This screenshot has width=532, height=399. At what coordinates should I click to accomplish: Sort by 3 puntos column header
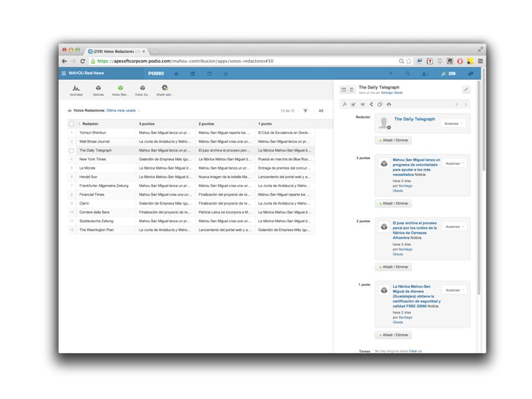tap(146, 124)
